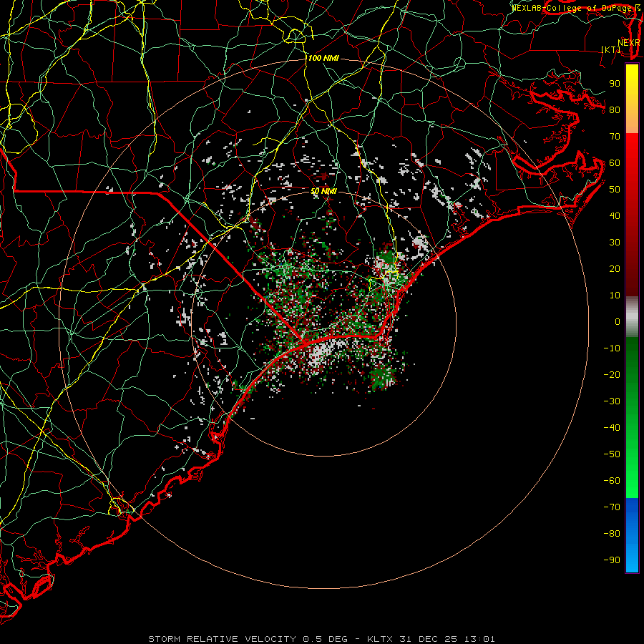Click the 20 knot label on color scale
The image size is (644, 644).
(615, 268)
